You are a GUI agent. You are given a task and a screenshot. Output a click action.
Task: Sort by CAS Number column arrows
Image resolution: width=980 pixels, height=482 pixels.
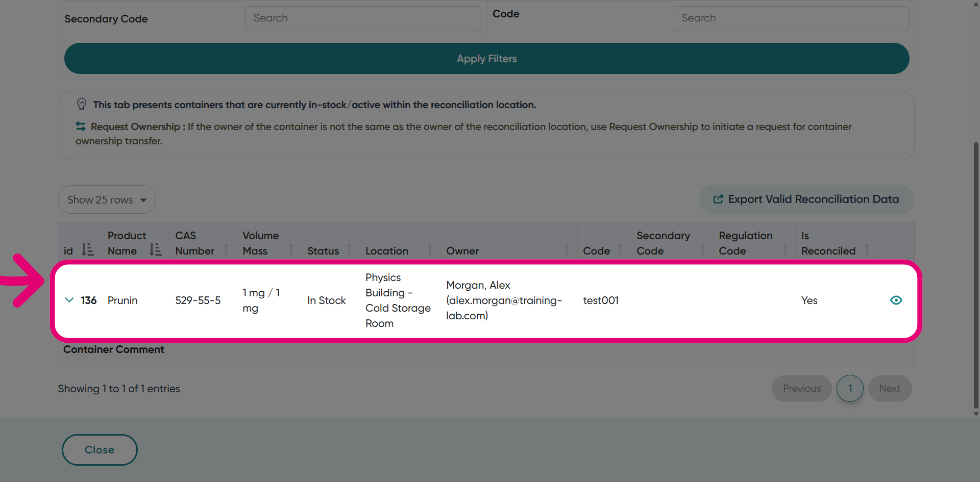click(x=226, y=249)
